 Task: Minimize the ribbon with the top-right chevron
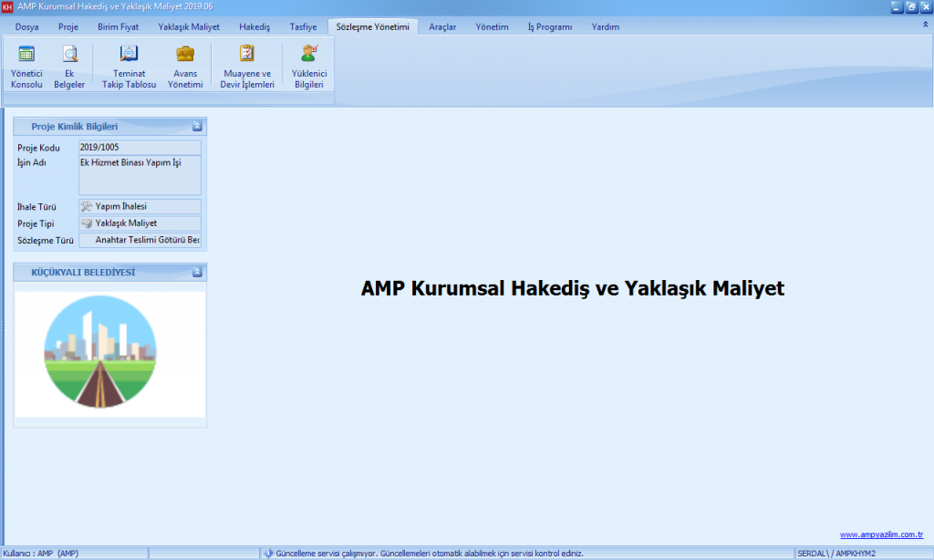926,26
